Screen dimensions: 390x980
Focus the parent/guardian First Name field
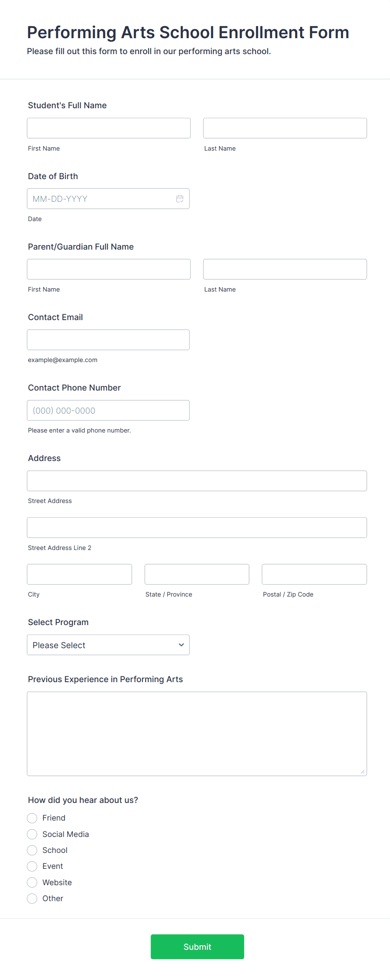109,269
